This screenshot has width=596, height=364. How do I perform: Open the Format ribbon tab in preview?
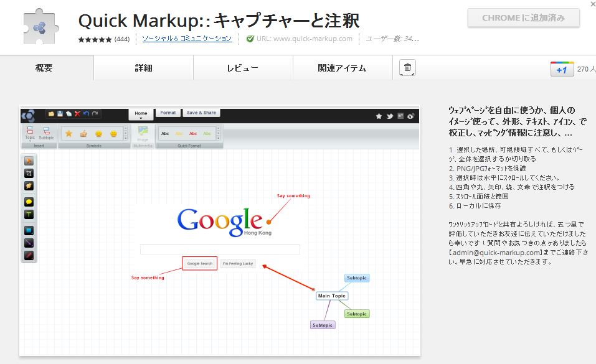tap(168, 113)
